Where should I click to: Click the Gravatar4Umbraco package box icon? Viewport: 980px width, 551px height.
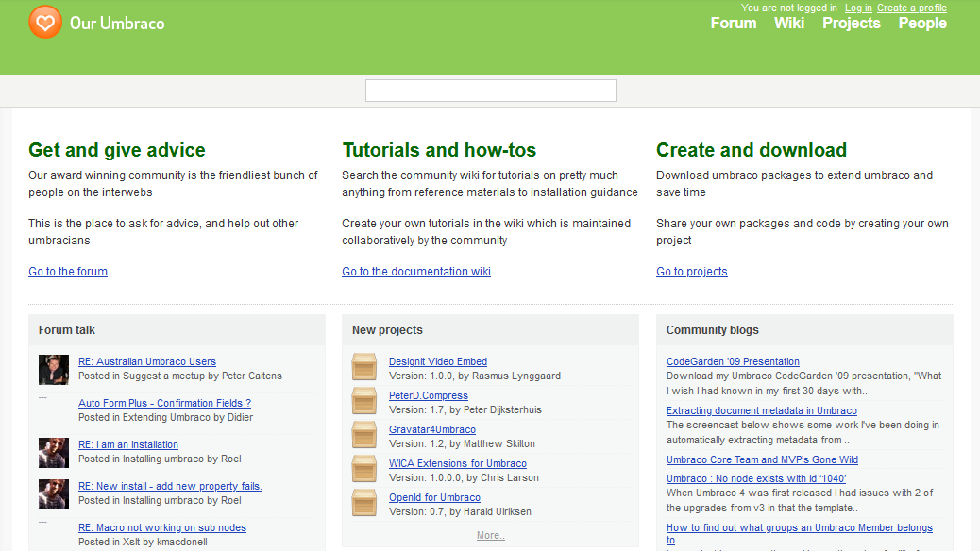(x=363, y=435)
